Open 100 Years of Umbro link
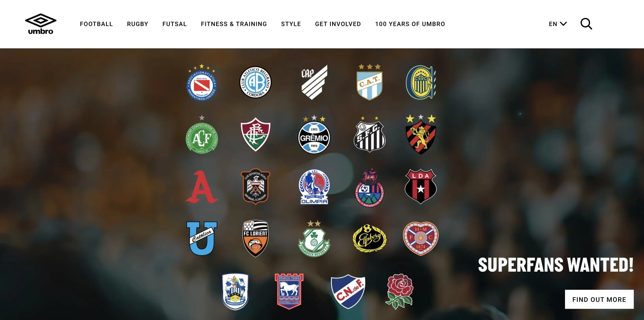This screenshot has height=320, width=644. tap(410, 24)
